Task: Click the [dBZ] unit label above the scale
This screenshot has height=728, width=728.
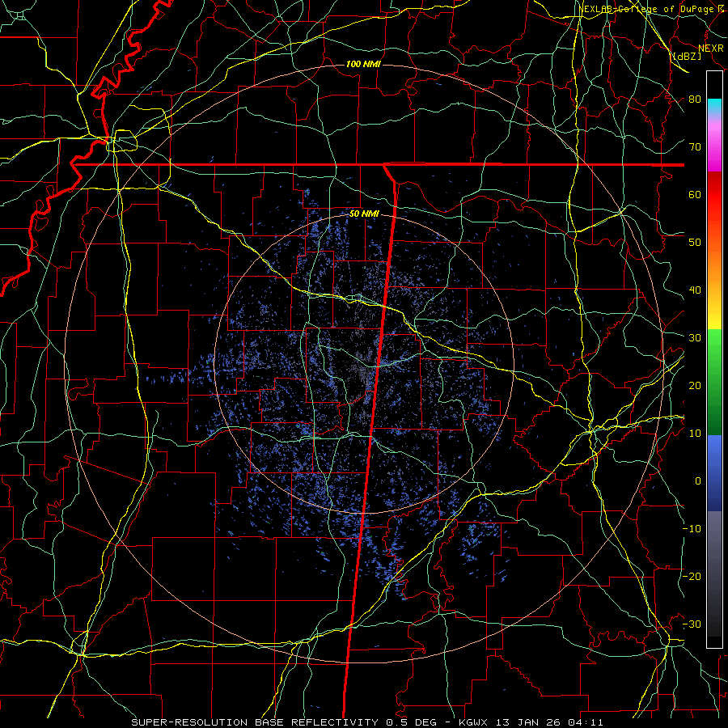Action: point(687,56)
